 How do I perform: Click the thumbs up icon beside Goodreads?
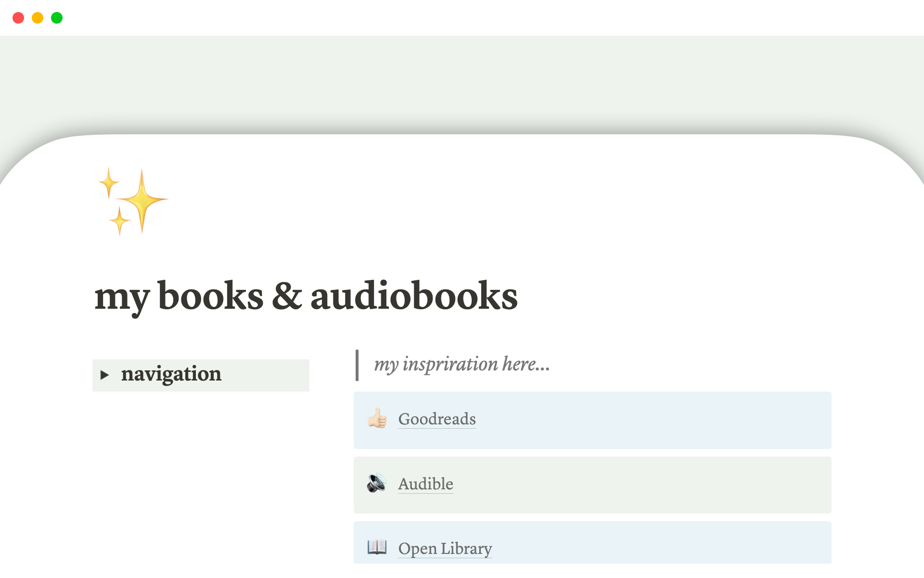[x=377, y=420]
